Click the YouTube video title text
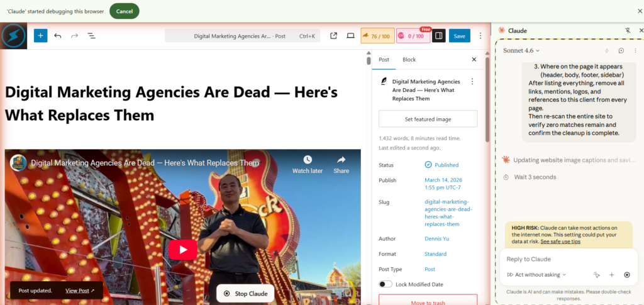Image resolution: width=644 pixels, height=305 pixels. click(145, 163)
